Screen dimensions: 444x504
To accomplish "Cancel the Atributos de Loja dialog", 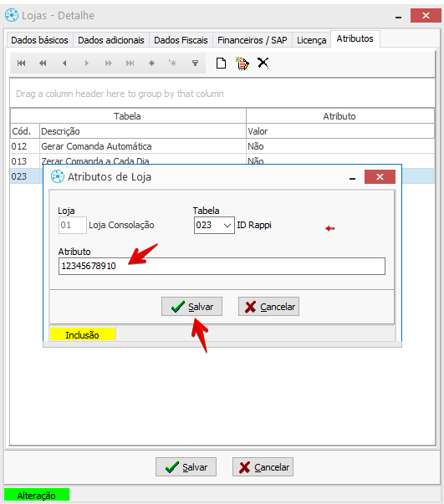I will click(268, 307).
